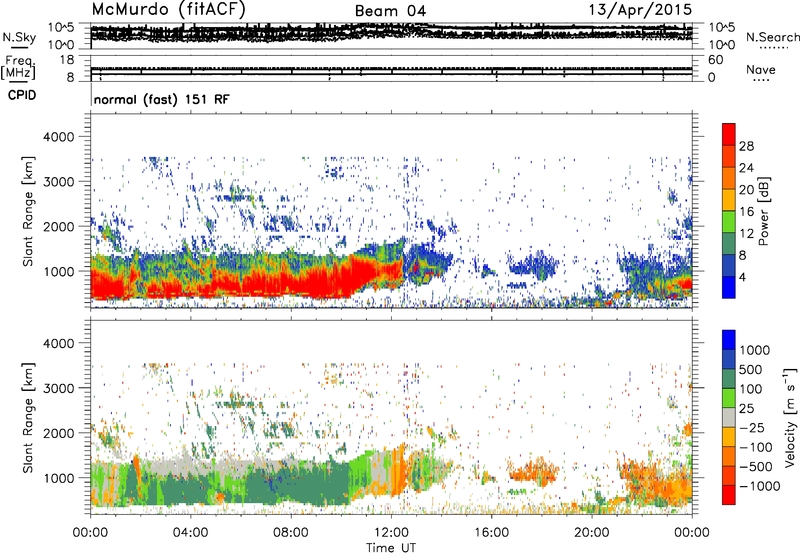Click the "-500" velocity colorbar label
Screen dimensions: 800x554
[755, 467]
